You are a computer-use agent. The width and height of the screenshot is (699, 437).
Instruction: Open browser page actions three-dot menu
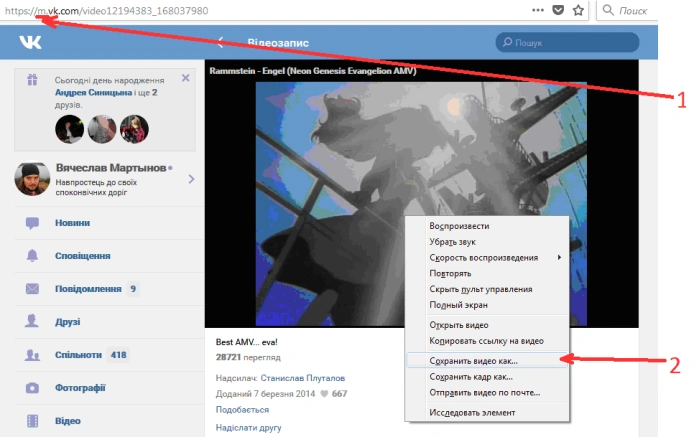click(x=538, y=10)
